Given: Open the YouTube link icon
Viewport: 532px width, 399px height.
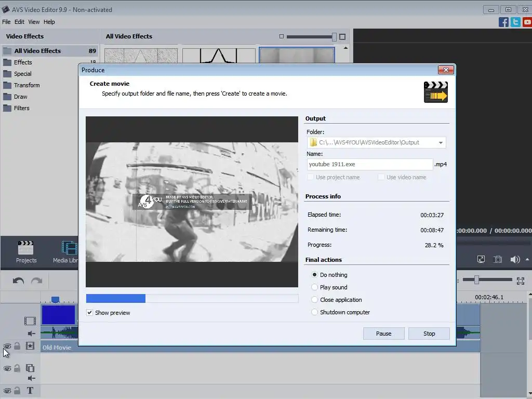Looking at the screenshot, I should click(x=527, y=22).
